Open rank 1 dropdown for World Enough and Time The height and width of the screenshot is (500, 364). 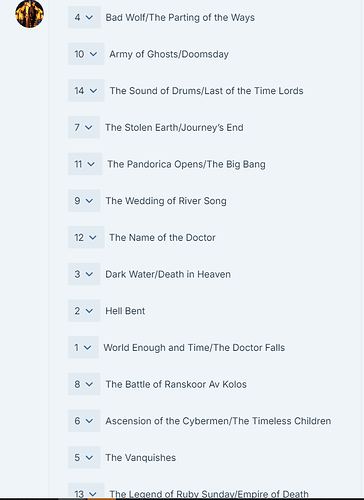83,347
